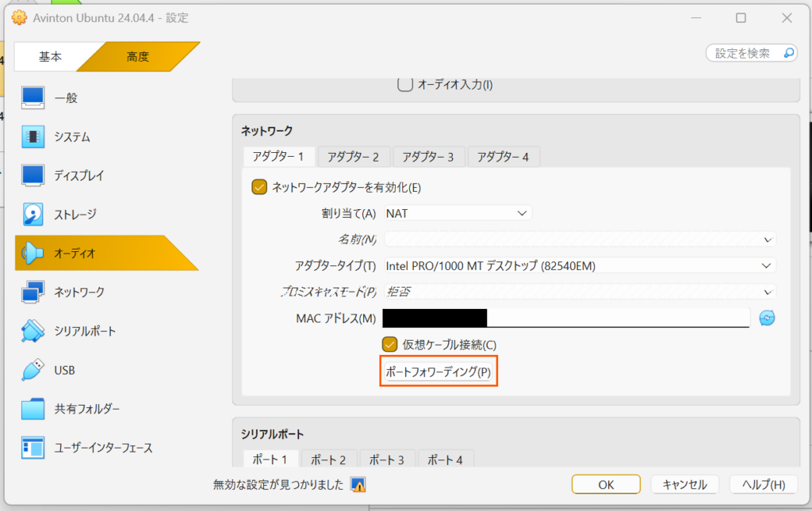
Task: Switch to the 高度 tab
Action: click(138, 56)
